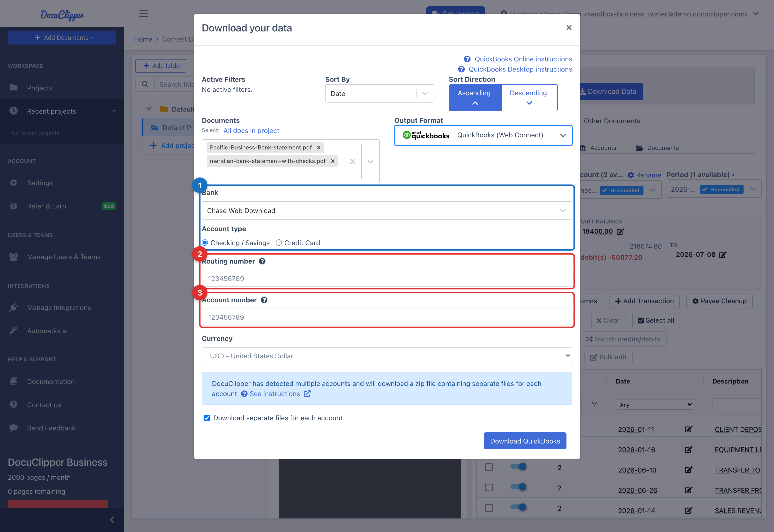Select Ascending sort direction
The height and width of the screenshot is (532, 774).
(475, 97)
